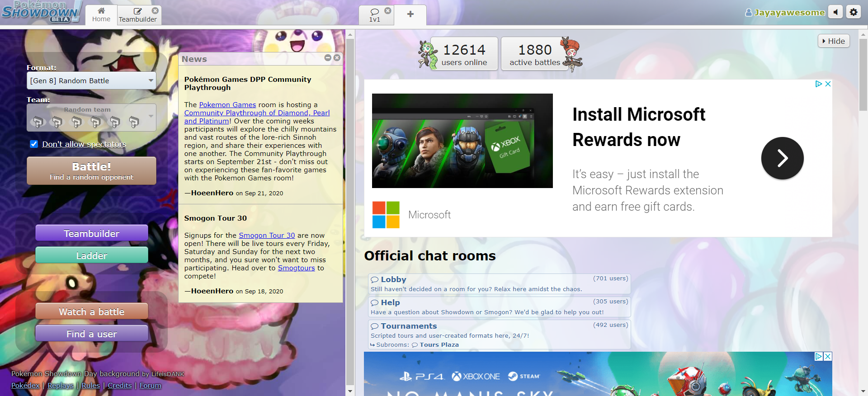Follow the Pokemon Games room link
The image size is (868, 396).
[x=227, y=104]
